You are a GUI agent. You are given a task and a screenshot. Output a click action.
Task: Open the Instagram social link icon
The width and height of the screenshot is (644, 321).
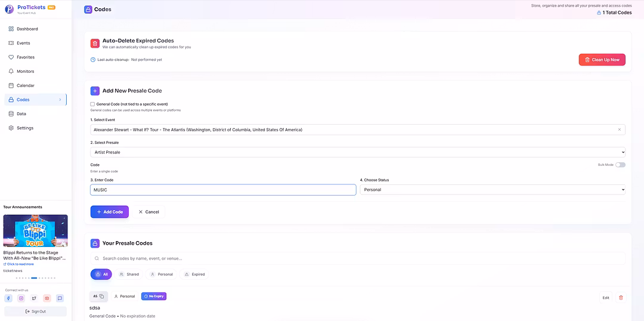pos(21,298)
